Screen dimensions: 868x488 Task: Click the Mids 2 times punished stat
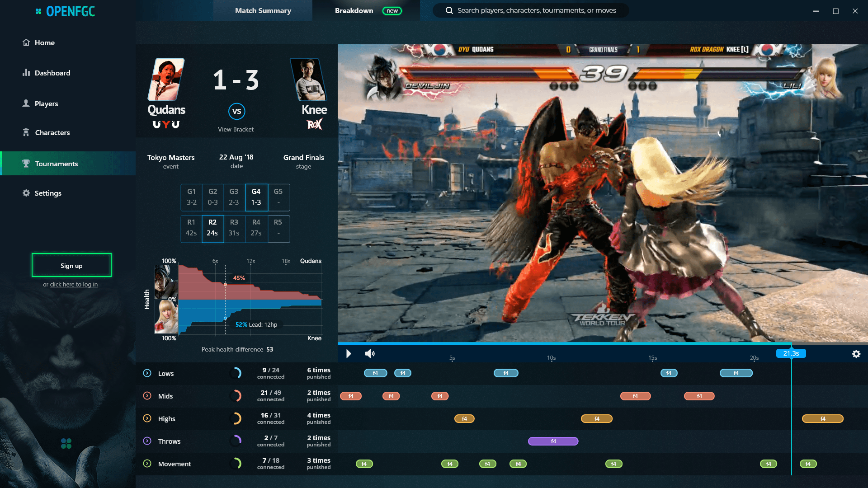tap(319, 396)
